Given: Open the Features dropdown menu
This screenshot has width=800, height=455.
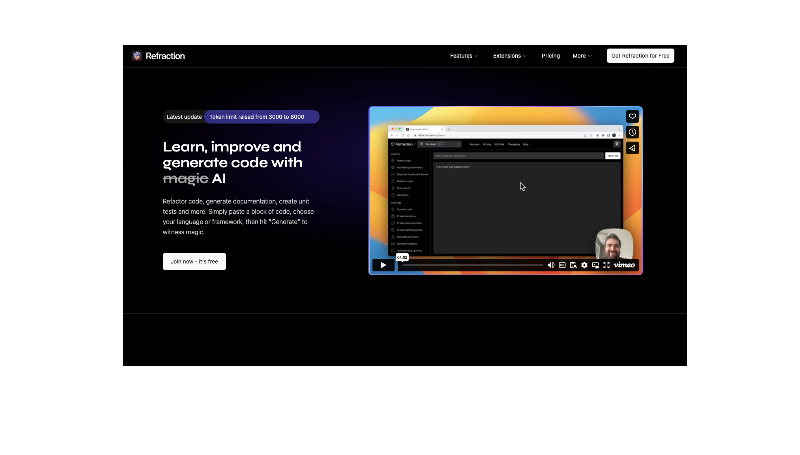Looking at the screenshot, I should point(464,56).
